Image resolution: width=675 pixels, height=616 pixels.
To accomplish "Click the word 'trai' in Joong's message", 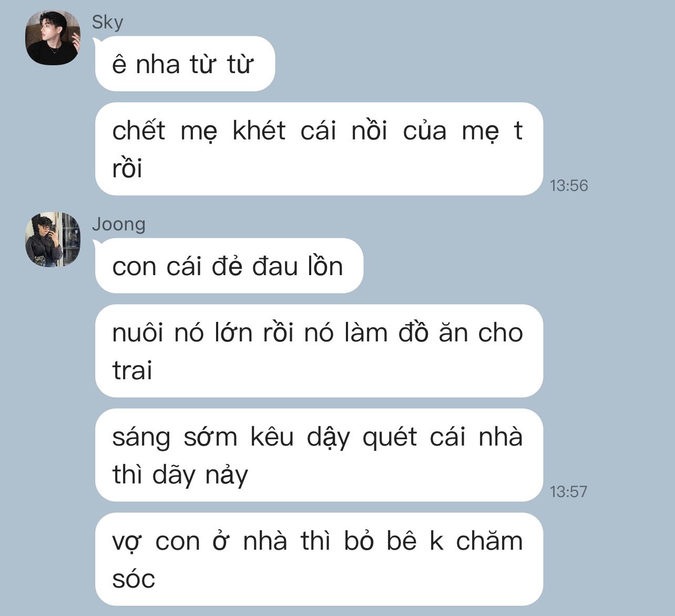I will (x=132, y=370).
